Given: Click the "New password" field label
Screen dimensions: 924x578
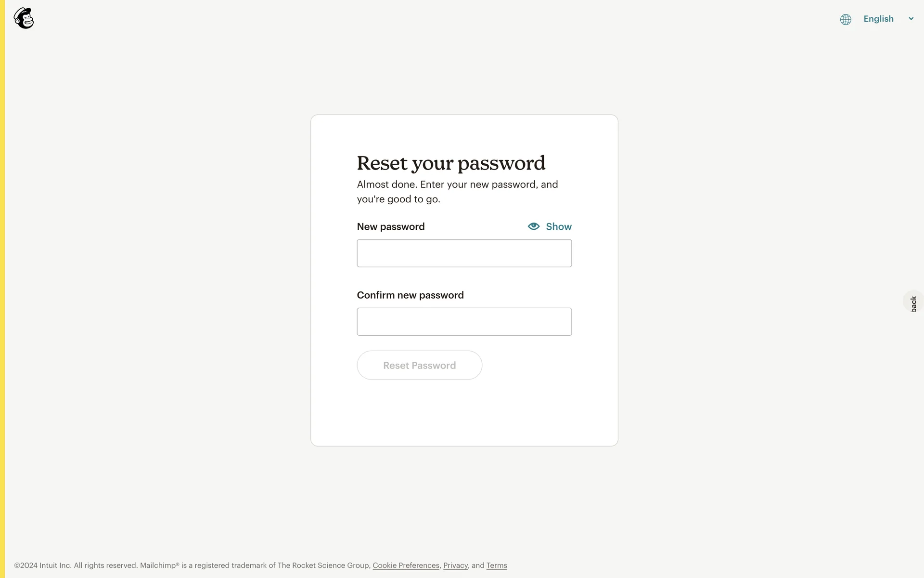Looking at the screenshot, I should point(391,227).
